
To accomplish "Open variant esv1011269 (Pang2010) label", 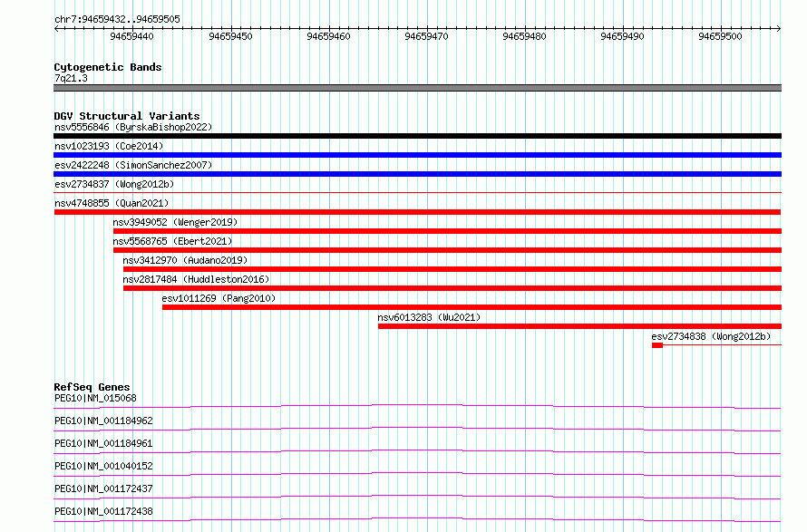I will click(219, 298).
